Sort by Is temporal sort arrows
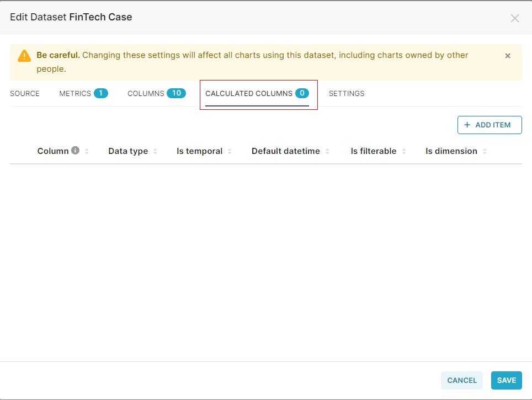Screen dimensions: 532x400 [230, 151]
